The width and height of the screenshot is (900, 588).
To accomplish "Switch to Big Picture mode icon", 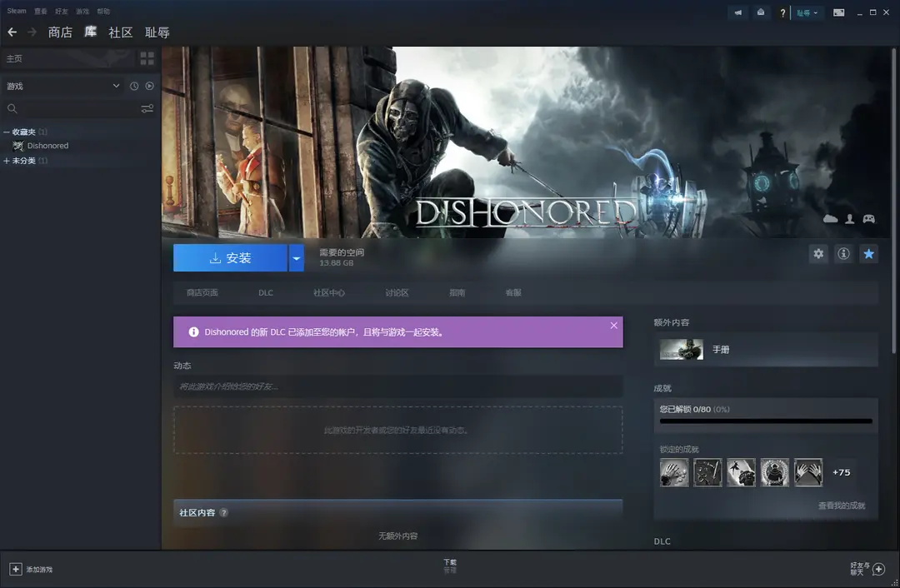I will (x=838, y=12).
